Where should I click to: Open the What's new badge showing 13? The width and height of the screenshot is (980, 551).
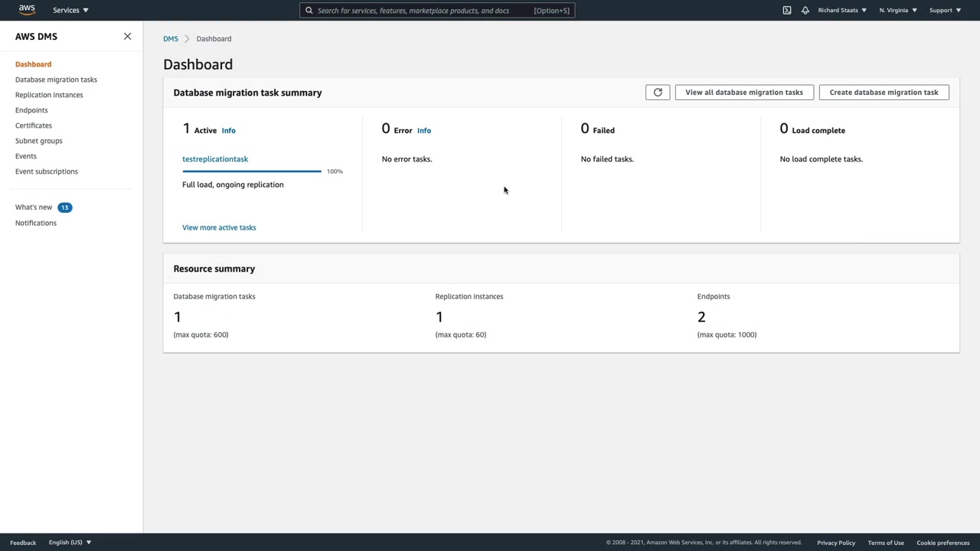pyautogui.click(x=64, y=207)
